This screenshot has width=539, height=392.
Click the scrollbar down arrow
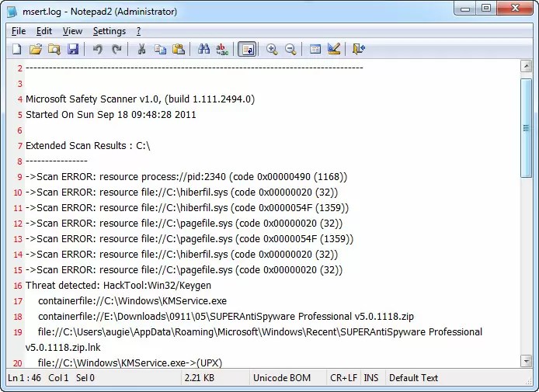click(x=527, y=361)
